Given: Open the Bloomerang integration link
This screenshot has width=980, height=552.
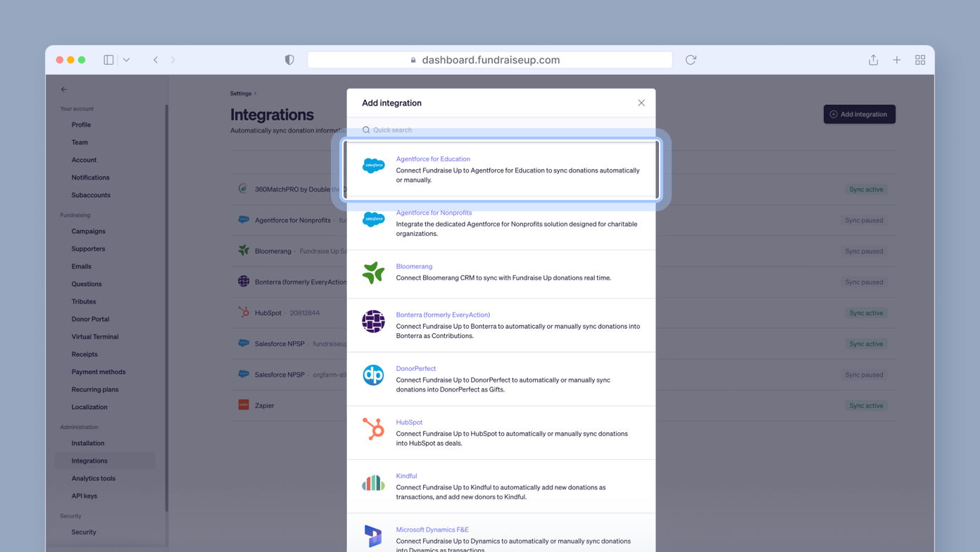Looking at the screenshot, I should pyautogui.click(x=414, y=266).
